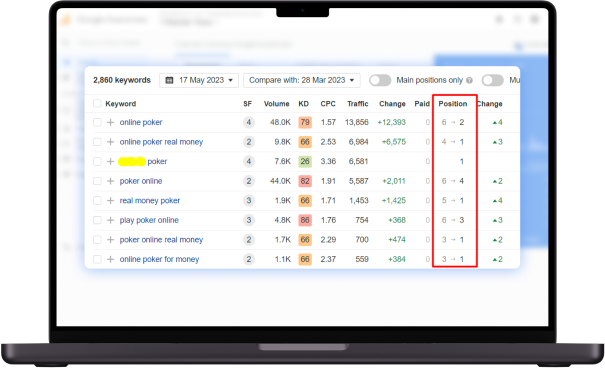The width and height of the screenshot is (605, 368).
Task: Open the 17 May 2023 date dropdown
Action: click(x=199, y=80)
